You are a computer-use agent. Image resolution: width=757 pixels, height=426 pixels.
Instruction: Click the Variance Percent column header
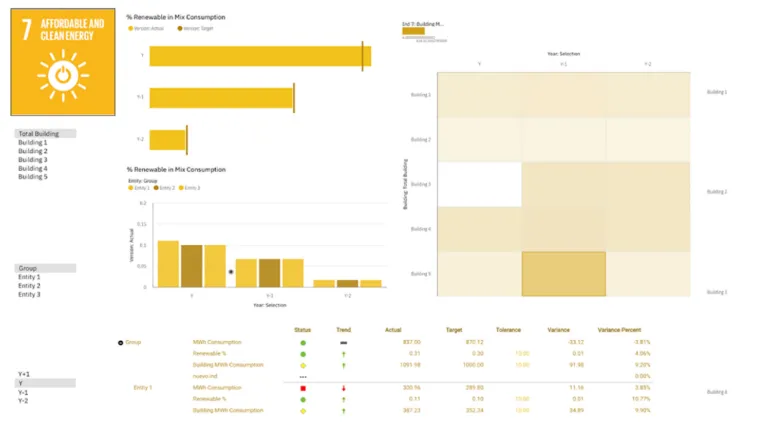click(x=619, y=330)
